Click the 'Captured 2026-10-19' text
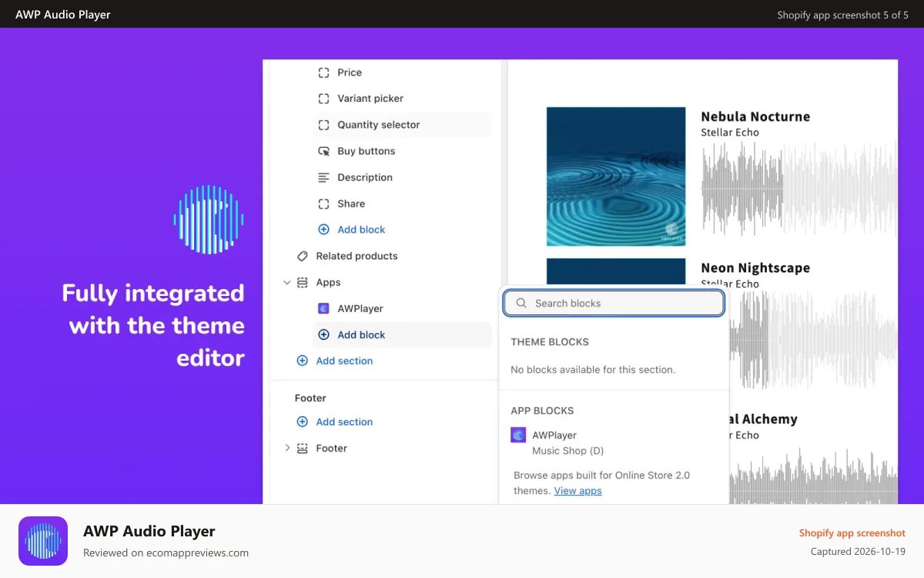 pyautogui.click(x=858, y=552)
